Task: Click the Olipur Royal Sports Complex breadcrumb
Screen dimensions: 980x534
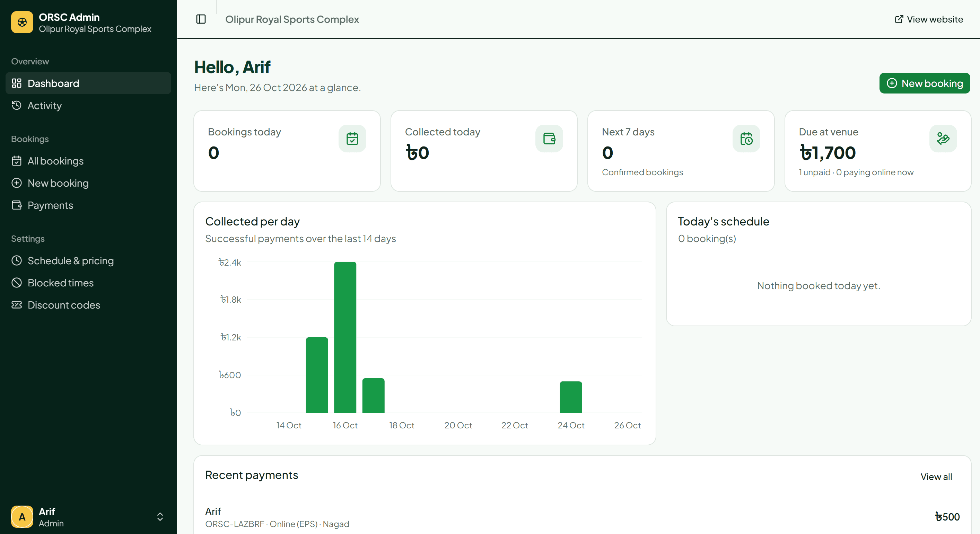Action: [292, 19]
